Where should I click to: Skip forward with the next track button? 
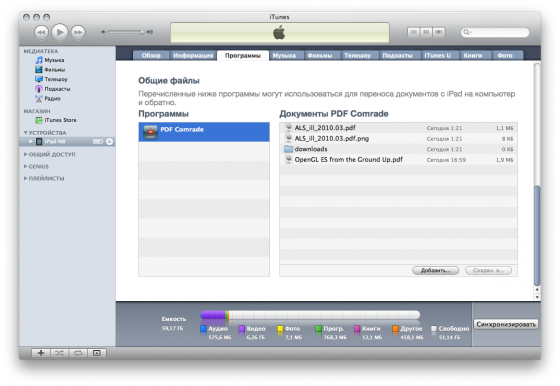[x=78, y=32]
